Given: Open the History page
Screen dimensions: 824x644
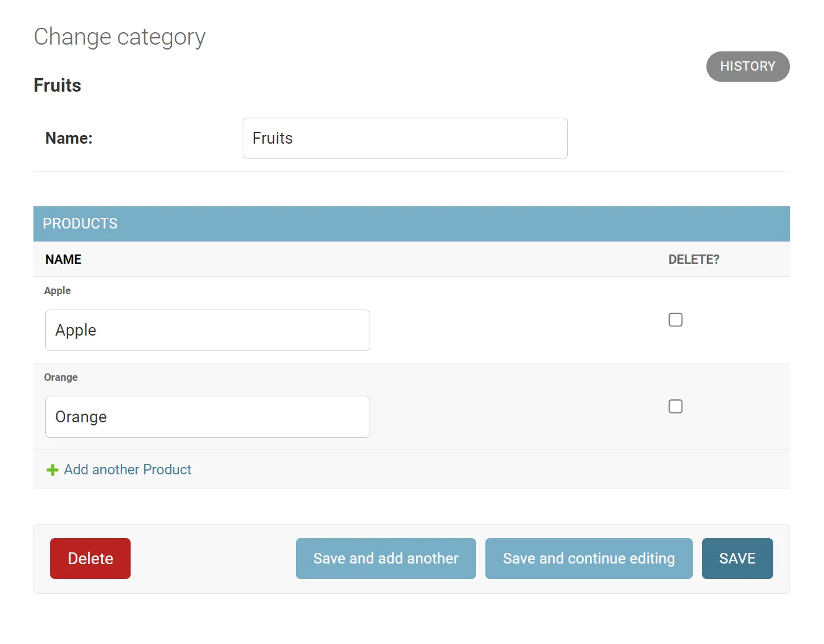Looking at the screenshot, I should click(747, 66).
